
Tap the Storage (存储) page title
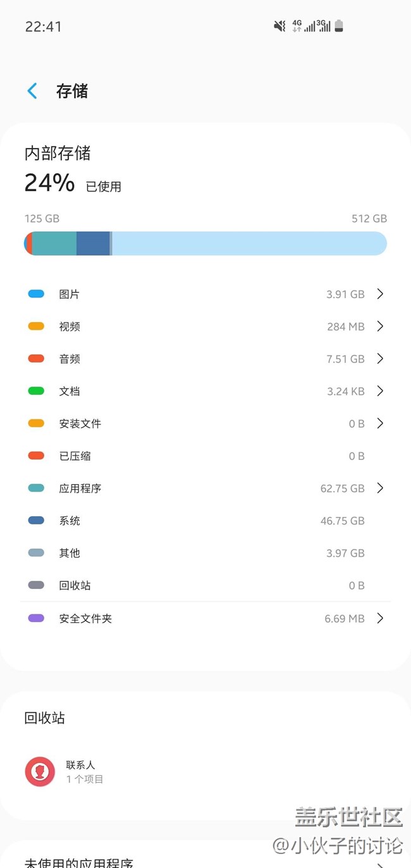72,91
